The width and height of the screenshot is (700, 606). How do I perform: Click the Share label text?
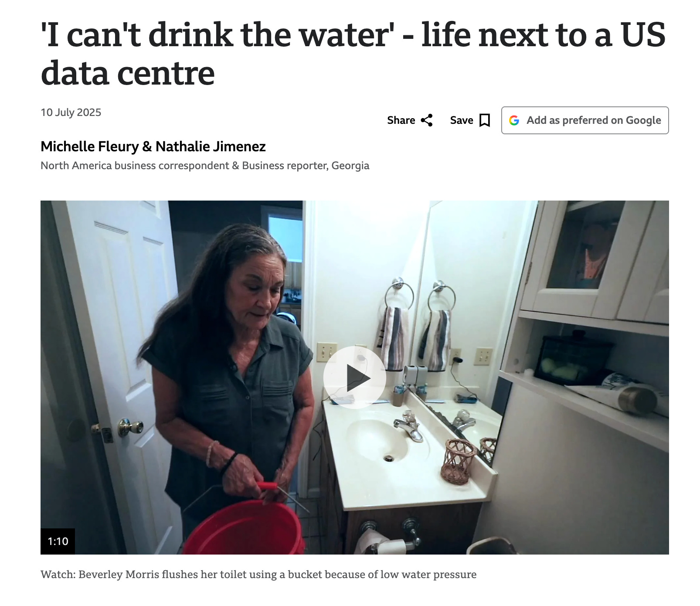pos(401,120)
